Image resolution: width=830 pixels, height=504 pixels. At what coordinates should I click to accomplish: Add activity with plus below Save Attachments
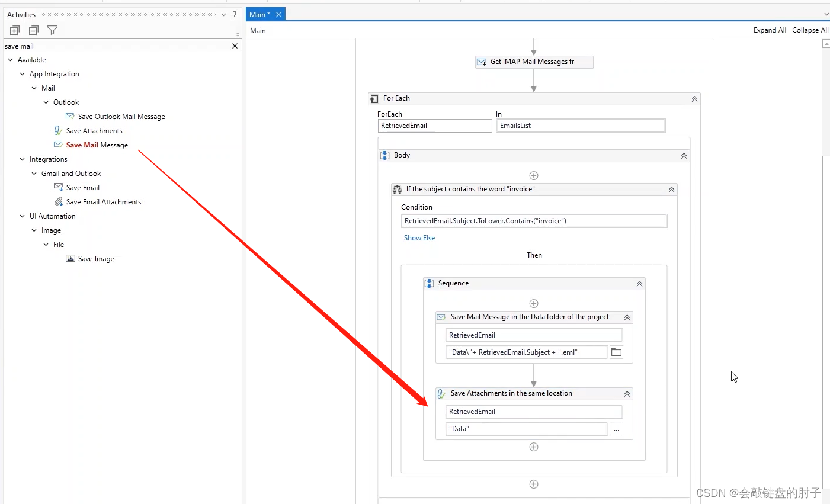tap(534, 447)
